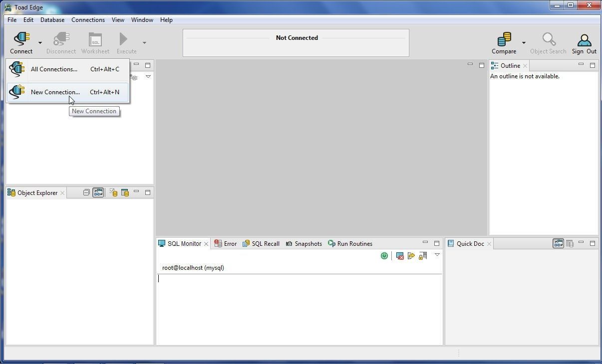Click the Toad Edge title bar icon
Screen dimensions: 602x364
click(x=8, y=7)
